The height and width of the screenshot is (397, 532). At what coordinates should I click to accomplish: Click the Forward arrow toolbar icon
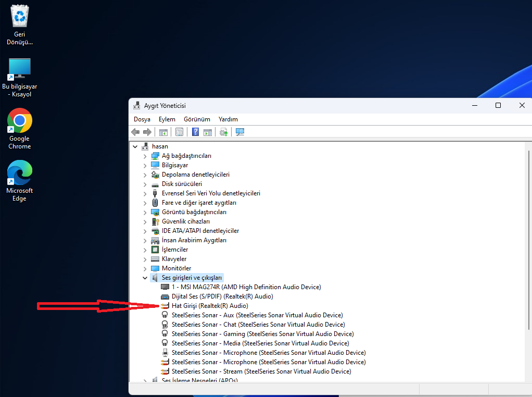pos(147,132)
